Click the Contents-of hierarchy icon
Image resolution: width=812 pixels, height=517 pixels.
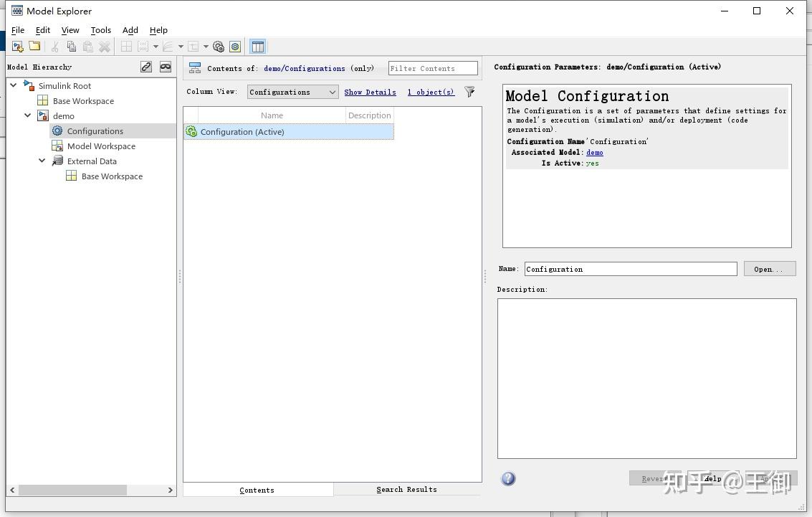click(x=194, y=67)
